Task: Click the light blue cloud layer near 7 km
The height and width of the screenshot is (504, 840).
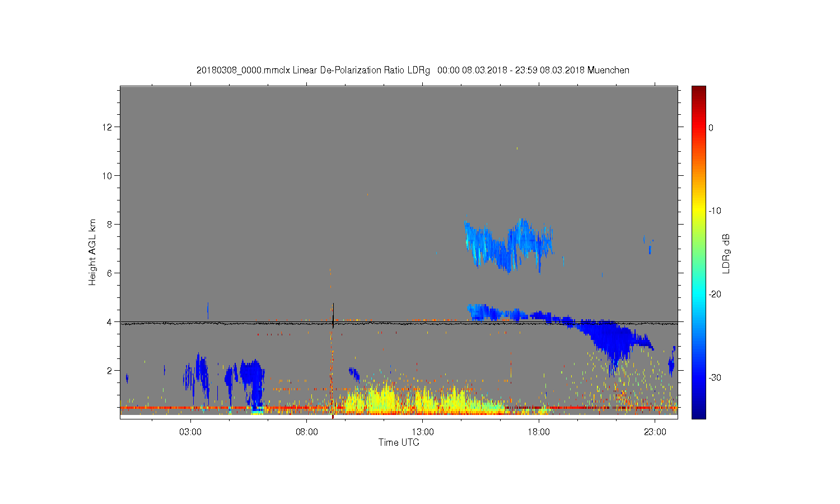Action: (x=508, y=245)
